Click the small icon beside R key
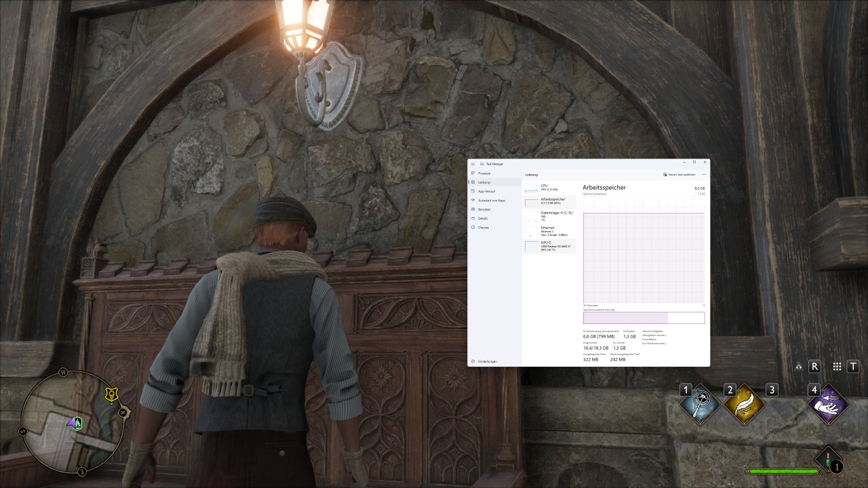868x488 pixels. click(x=800, y=367)
